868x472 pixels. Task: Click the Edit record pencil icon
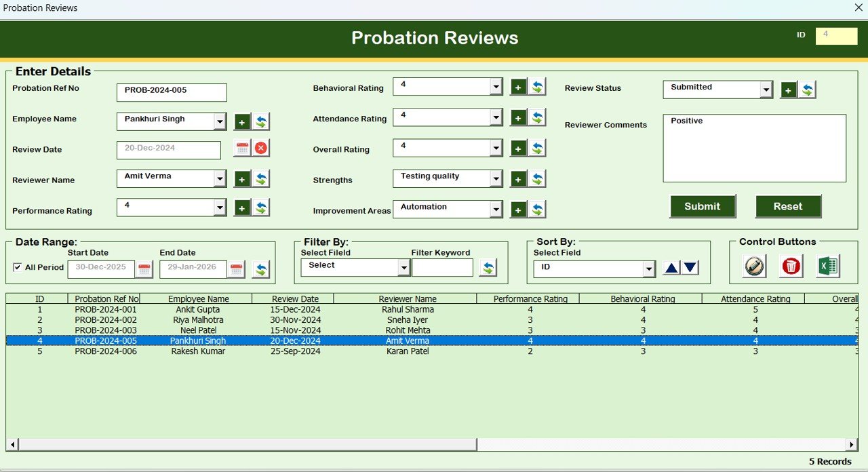click(753, 266)
